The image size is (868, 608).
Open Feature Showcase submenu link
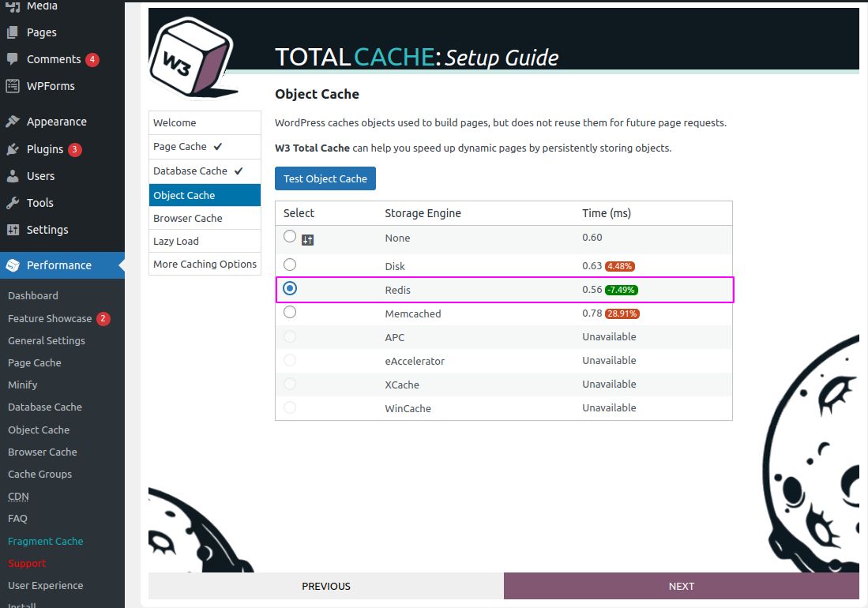click(x=50, y=319)
